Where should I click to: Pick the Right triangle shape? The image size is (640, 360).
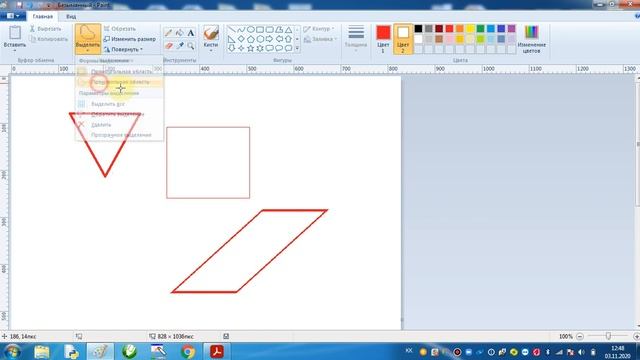point(231,39)
